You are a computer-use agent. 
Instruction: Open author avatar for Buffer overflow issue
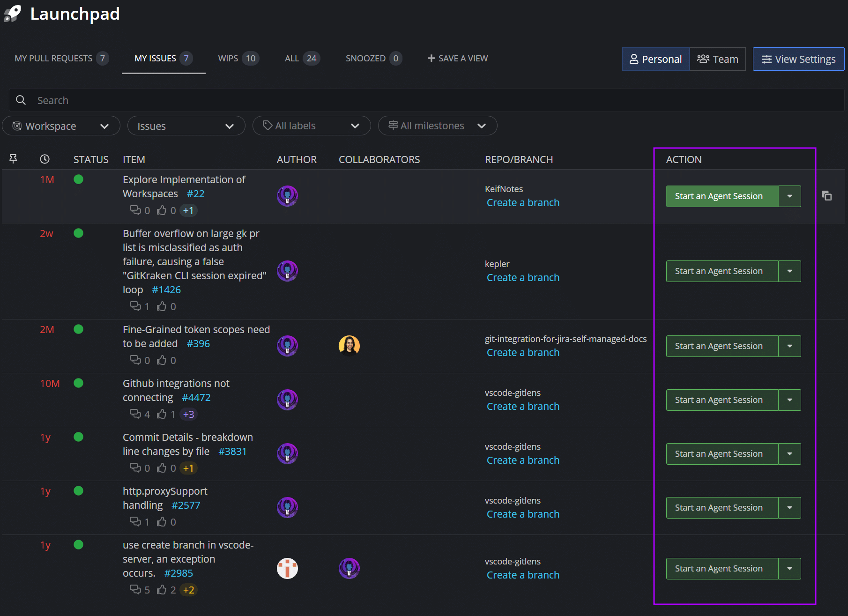click(x=287, y=271)
